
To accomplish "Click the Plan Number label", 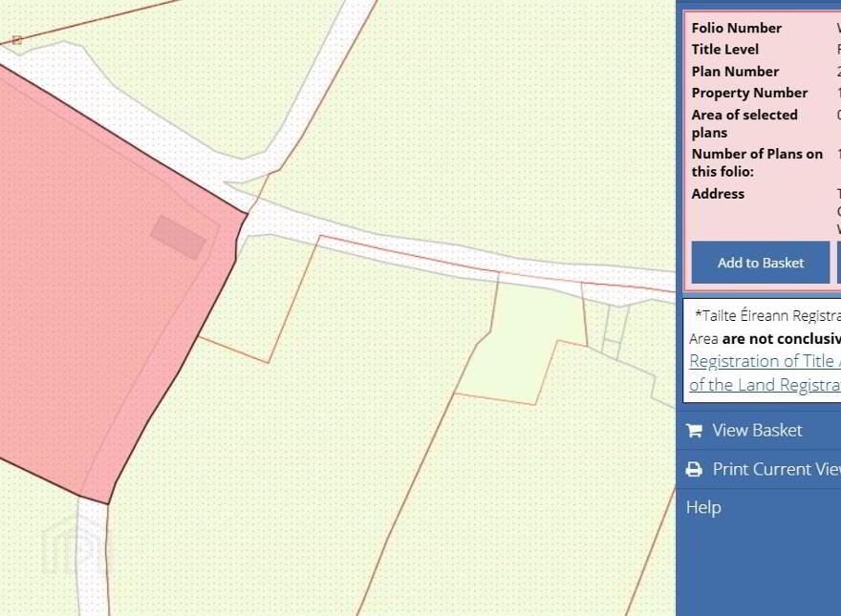I will tap(735, 72).
